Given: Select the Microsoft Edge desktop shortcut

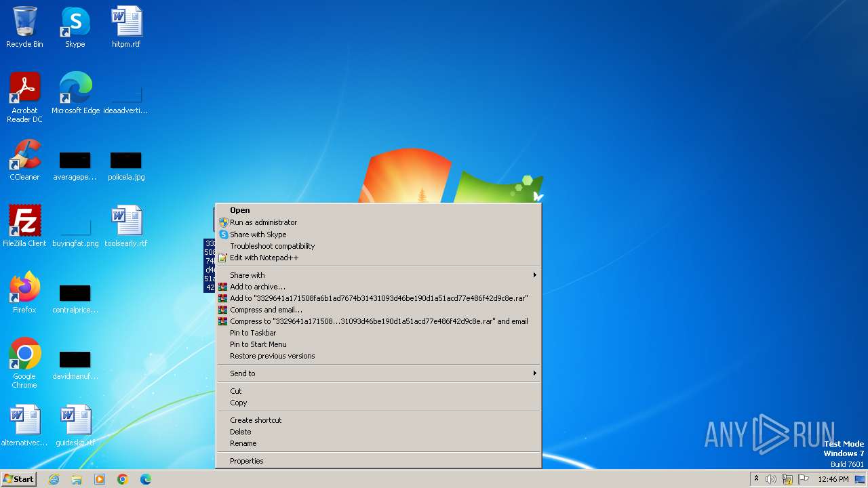Looking at the screenshot, I should pyautogui.click(x=75, y=93).
